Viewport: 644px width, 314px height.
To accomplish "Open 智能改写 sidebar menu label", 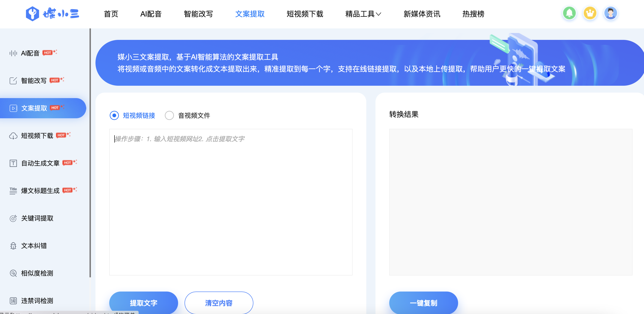I will [34, 81].
